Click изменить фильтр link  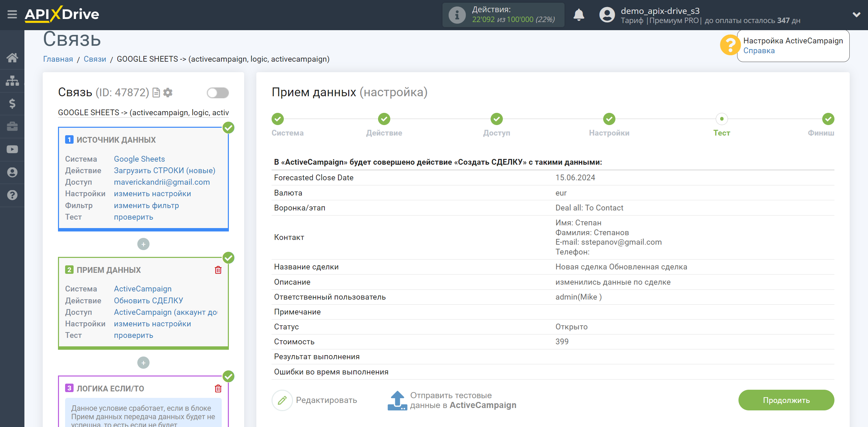[x=146, y=205]
